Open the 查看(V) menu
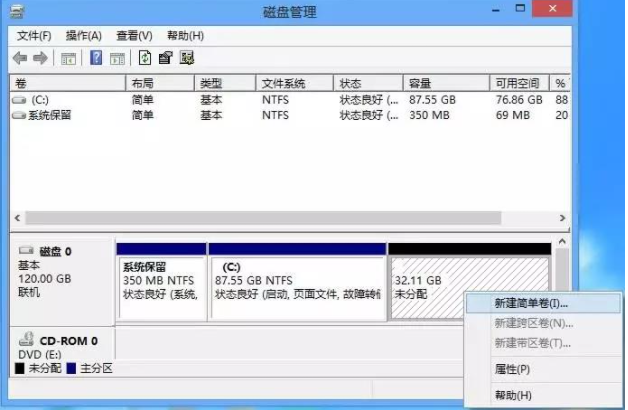 [x=132, y=36]
